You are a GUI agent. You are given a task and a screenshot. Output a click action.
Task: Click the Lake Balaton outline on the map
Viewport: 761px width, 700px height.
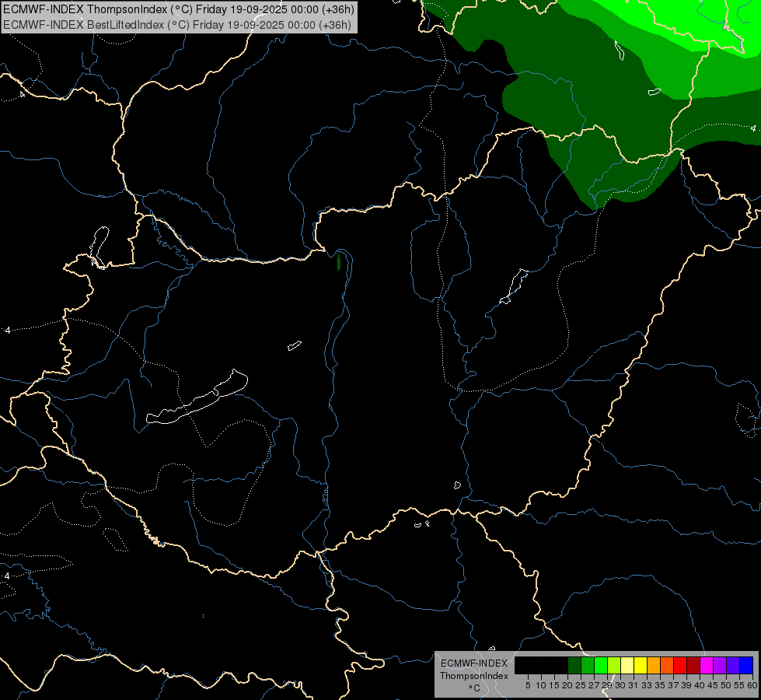(x=197, y=397)
